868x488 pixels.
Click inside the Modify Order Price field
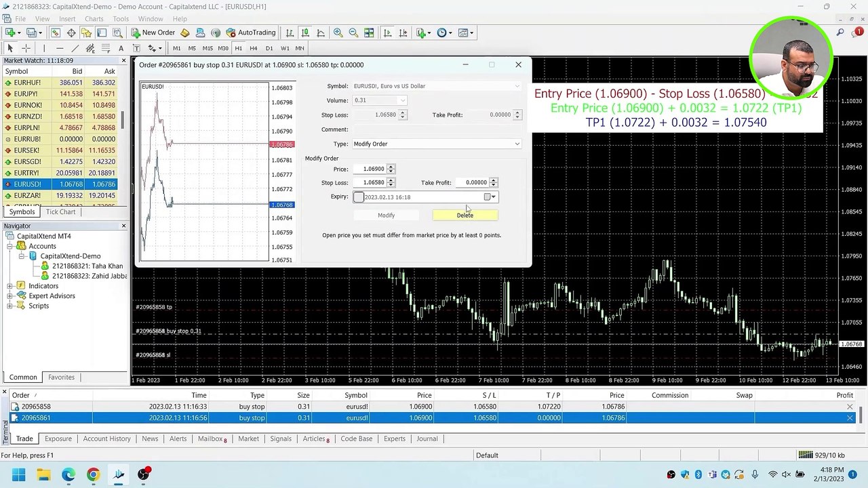click(373, 169)
